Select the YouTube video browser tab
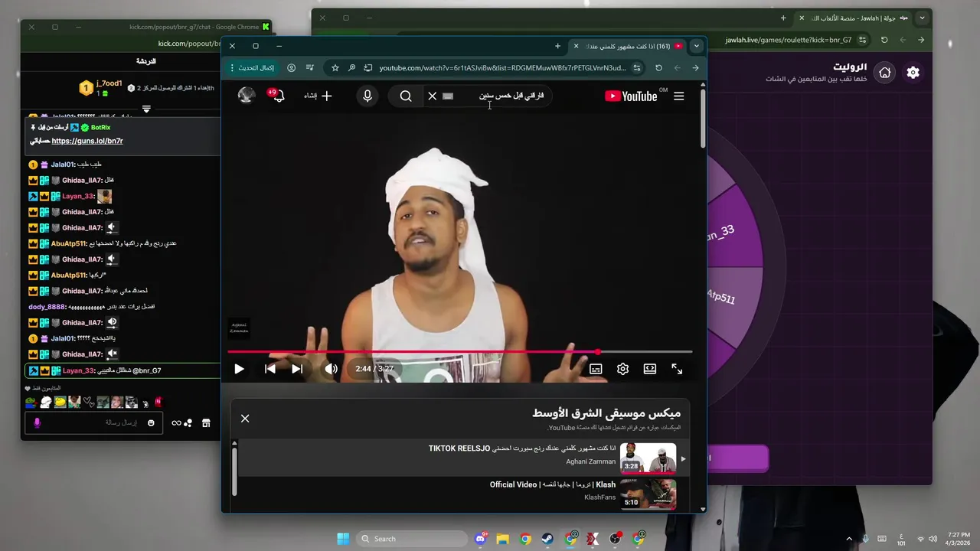980x551 pixels. coord(628,47)
